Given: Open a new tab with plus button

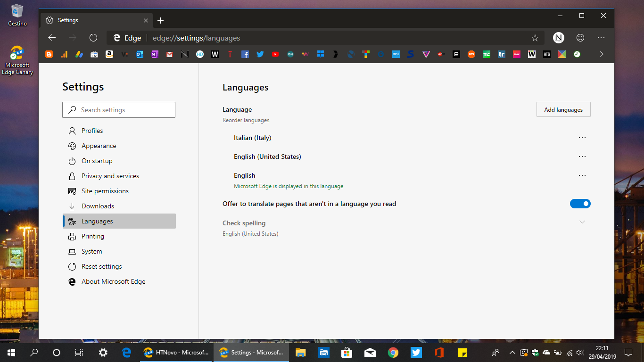Looking at the screenshot, I should pos(161,20).
